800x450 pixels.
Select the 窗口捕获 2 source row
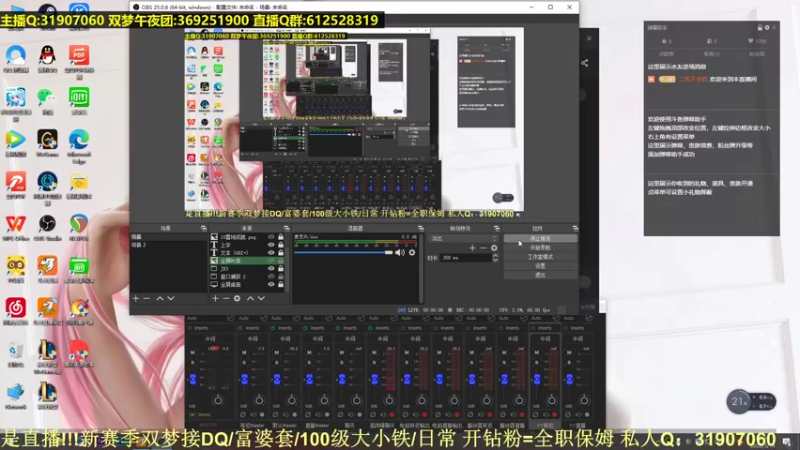tap(247, 277)
